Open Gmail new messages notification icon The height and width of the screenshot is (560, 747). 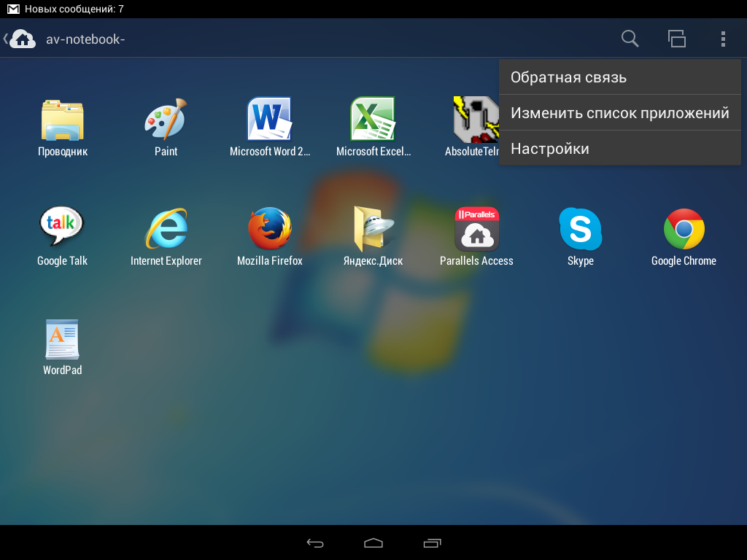13,9
